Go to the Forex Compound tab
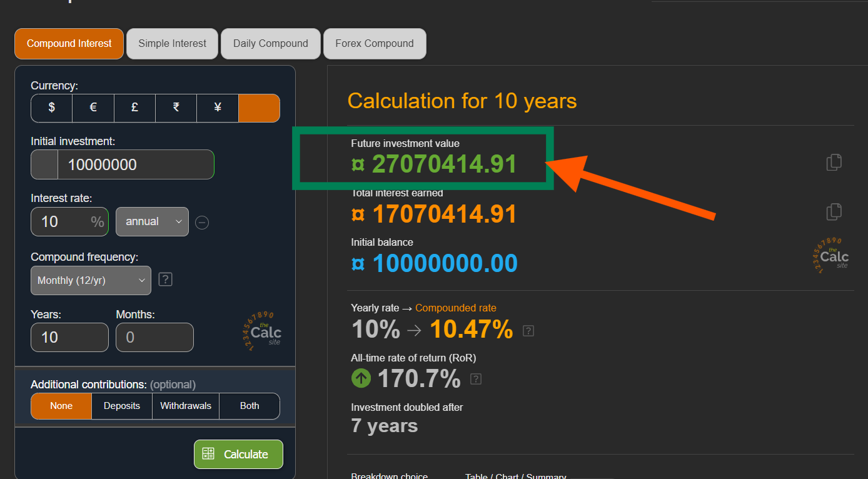 374,44
